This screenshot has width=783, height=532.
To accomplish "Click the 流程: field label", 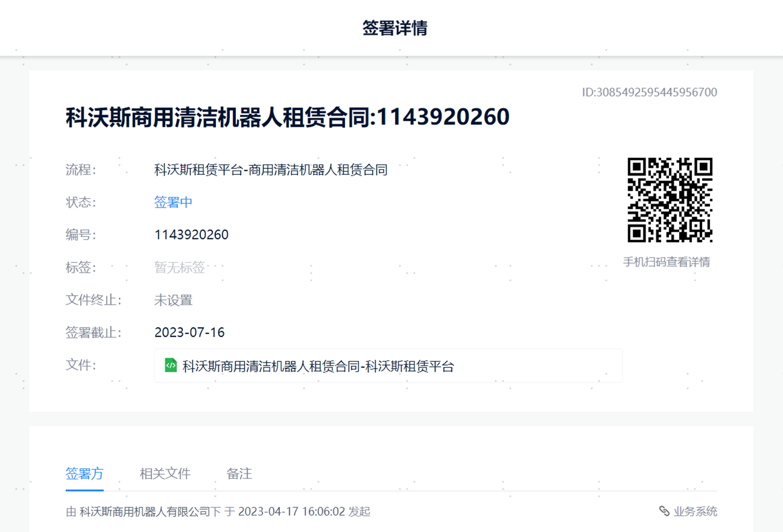I will coord(81,170).
